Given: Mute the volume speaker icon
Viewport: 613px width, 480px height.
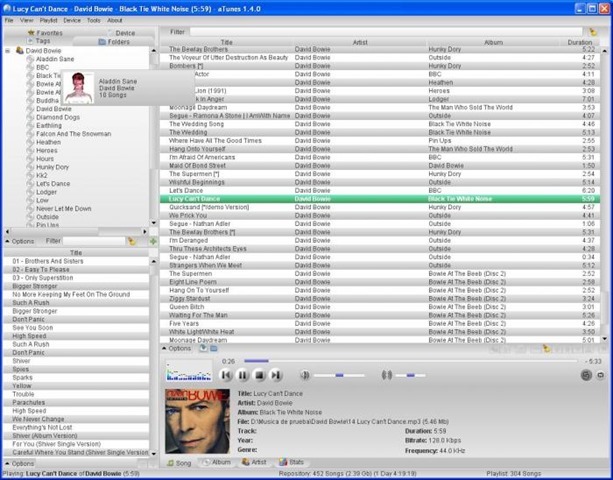Looking at the screenshot, I should pyautogui.click(x=305, y=375).
